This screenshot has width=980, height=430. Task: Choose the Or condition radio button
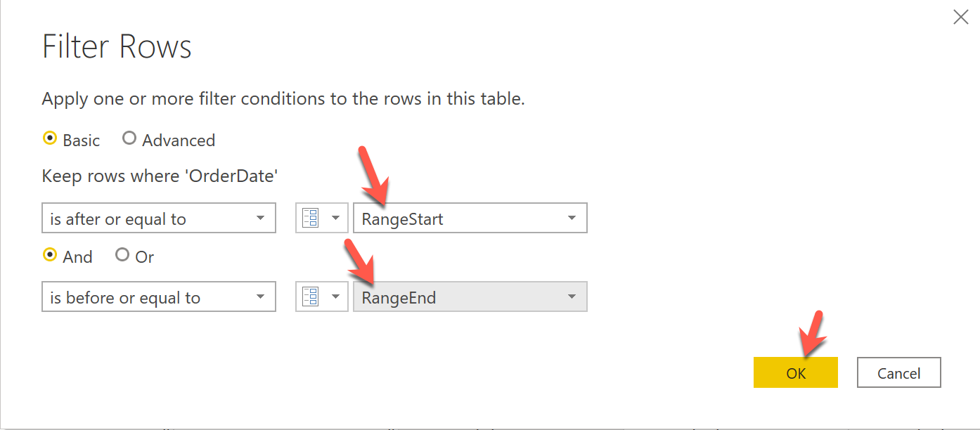(122, 256)
